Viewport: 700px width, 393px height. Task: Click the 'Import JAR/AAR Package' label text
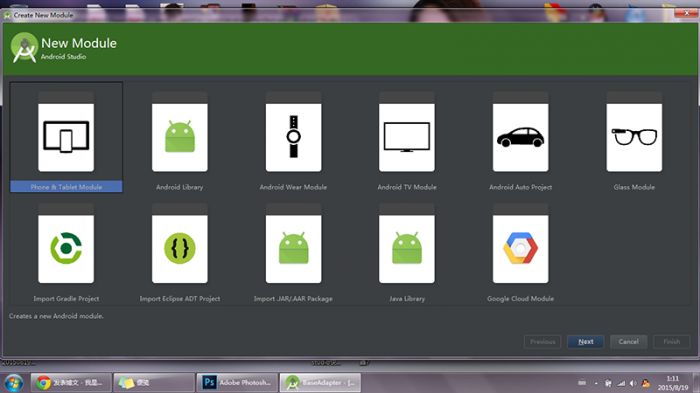coord(293,299)
